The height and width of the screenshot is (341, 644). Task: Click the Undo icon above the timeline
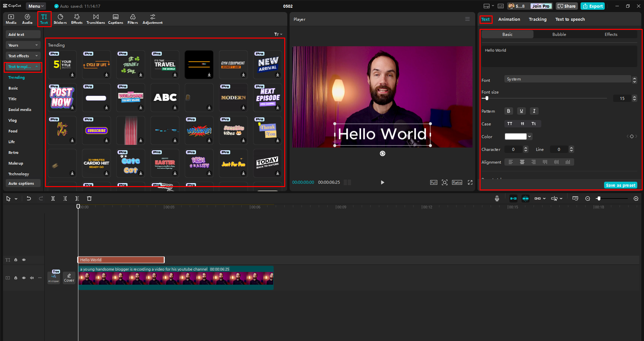tap(29, 198)
